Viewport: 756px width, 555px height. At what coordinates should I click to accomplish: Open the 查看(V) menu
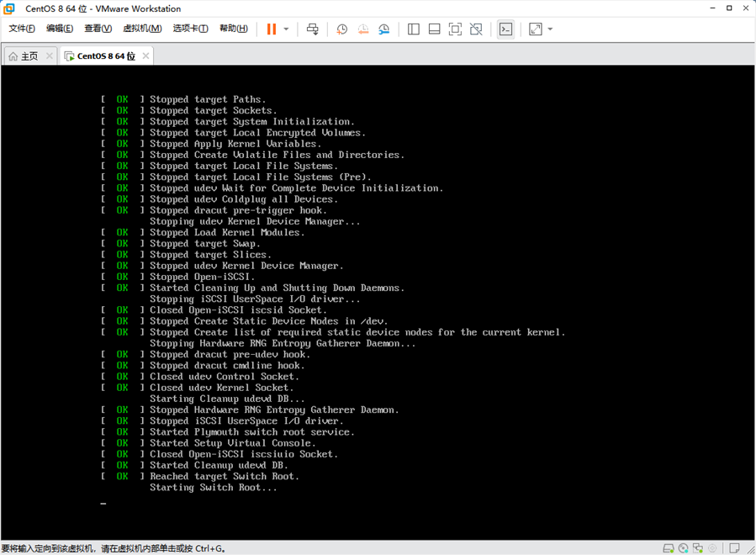(98, 29)
